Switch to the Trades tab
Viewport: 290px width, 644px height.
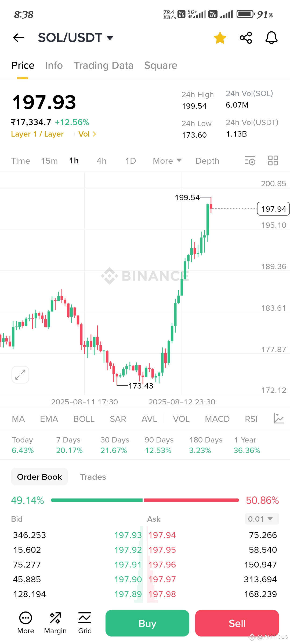point(93,477)
